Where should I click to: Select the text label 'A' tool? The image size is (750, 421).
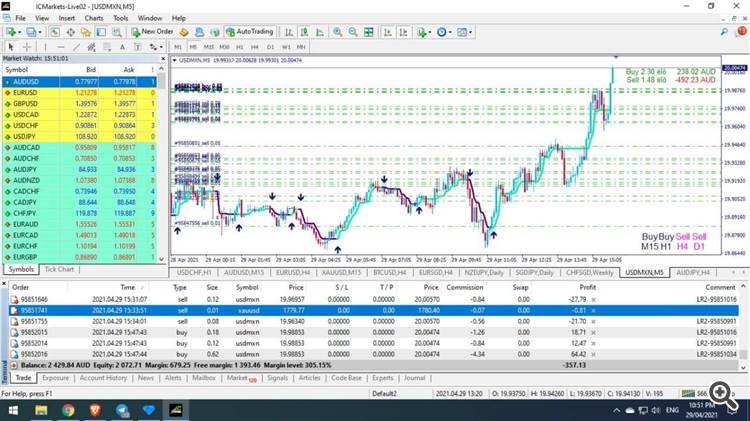123,47
